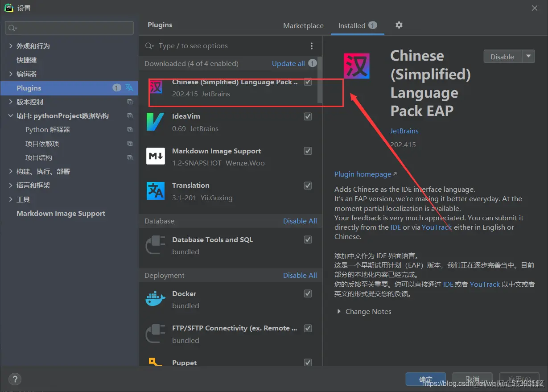Select 快捷键 in settings sidebar
548x392 pixels.
click(x=27, y=60)
